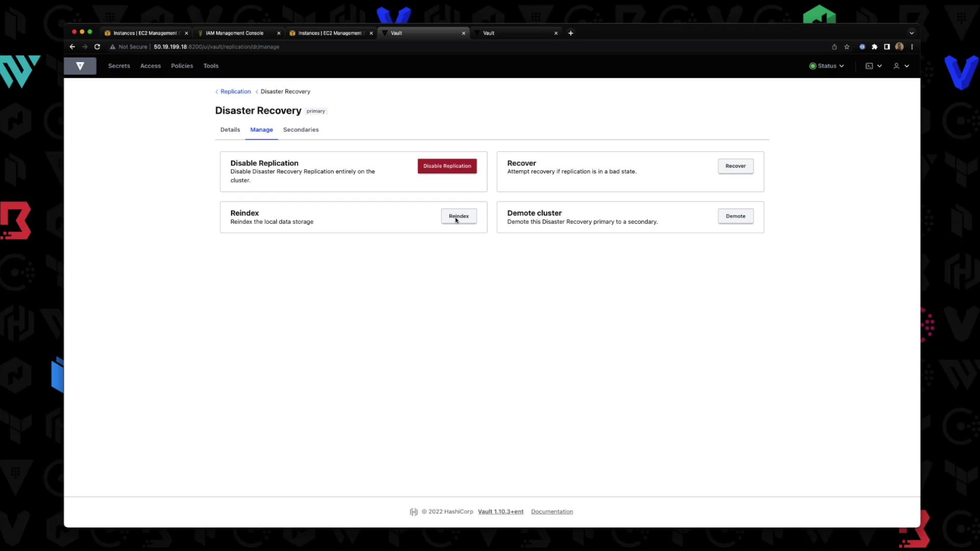Open new browser tab with plus icon
The width and height of the screenshot is (980, 551).
click(x=571, y=33)
